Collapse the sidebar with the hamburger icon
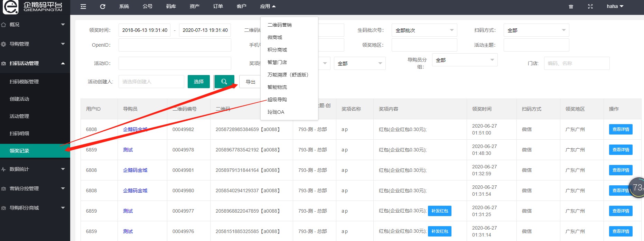Viewport: 644px width, 241px height. pos(83,7)
